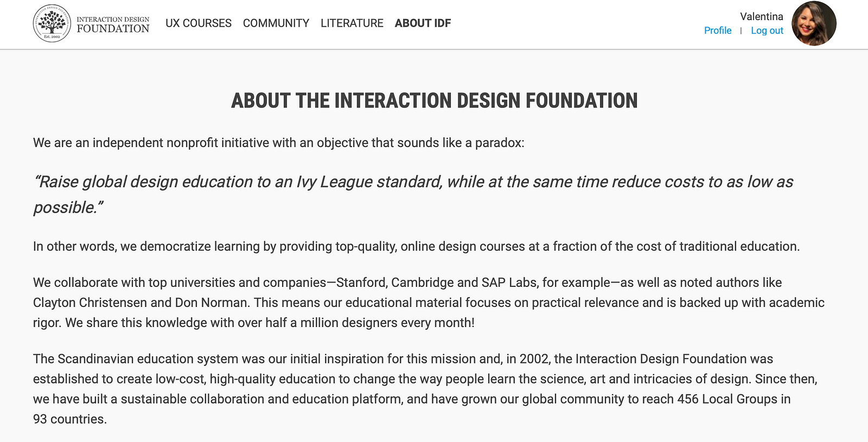This screenshot has height=442, width=868.
Task: Click the Valentina user name
Action: click(762, 16)
